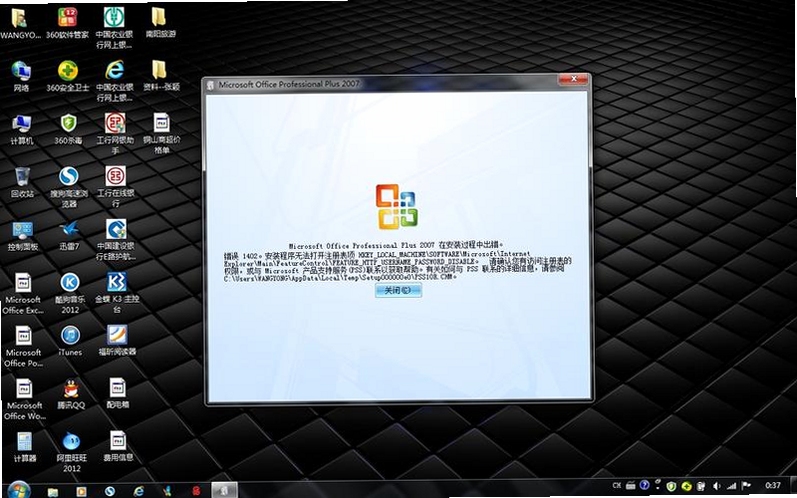Open Microsoft Office Po... desktop shortcut
797x498 pixels.
[23, 347]
